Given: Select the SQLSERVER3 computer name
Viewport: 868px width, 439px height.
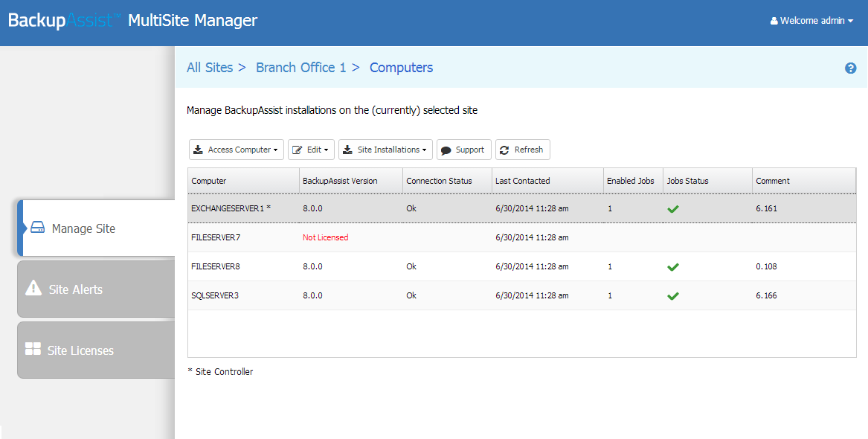Looking at the screenshot, I should (x=215, y=295).
